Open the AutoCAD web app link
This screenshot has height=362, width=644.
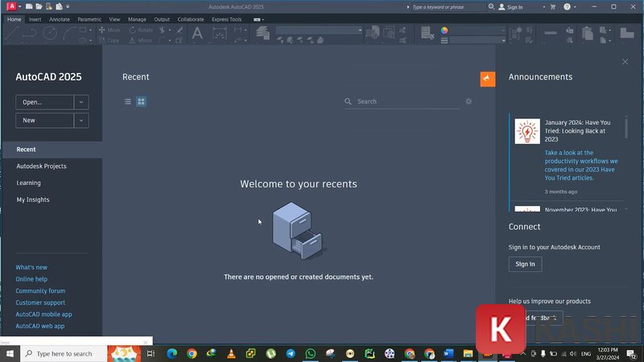click(39, 326)
